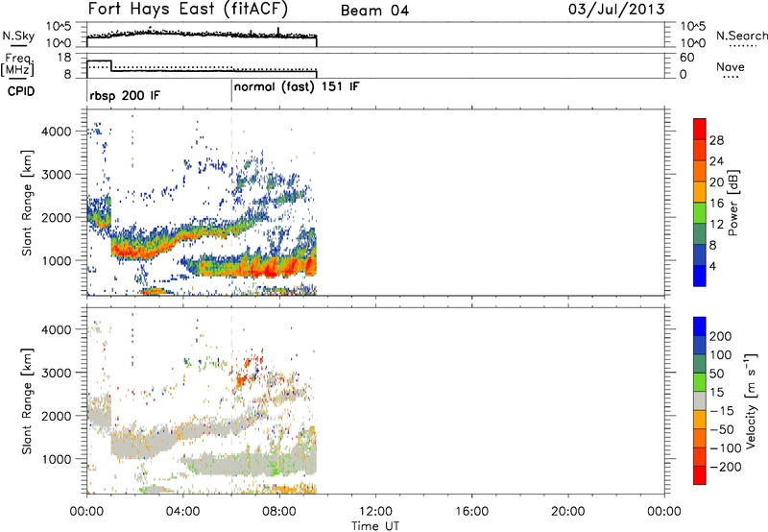Click the 'Velocity [m s^-1]' colorbar label
This screenshot has width=768, height=532.
(x=751, y=400)
